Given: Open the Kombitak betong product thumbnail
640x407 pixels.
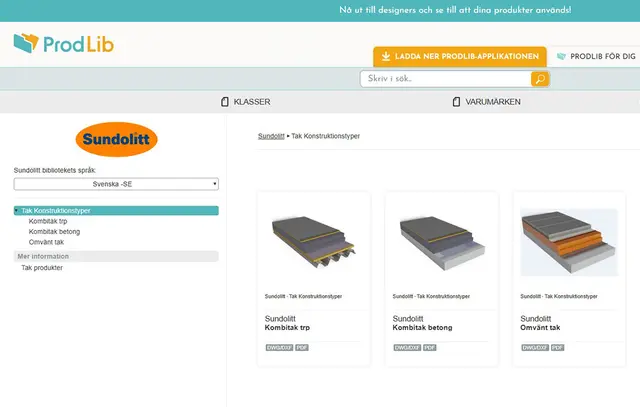Looking at the screenshot, I should point(442,242).
